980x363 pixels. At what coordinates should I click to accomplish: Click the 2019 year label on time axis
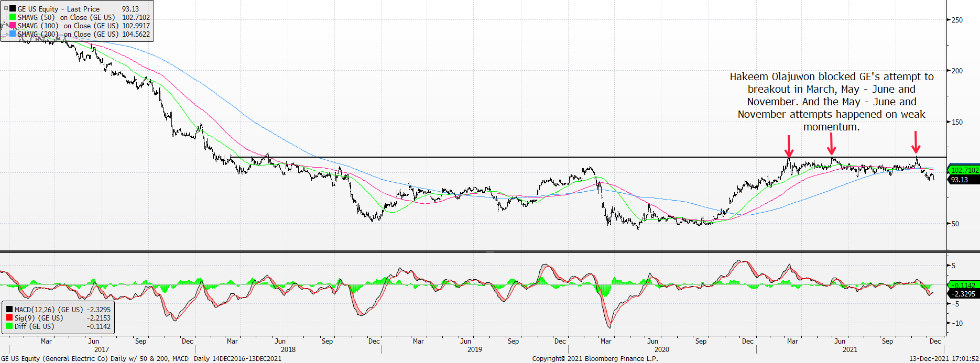(x=474, y=349)
